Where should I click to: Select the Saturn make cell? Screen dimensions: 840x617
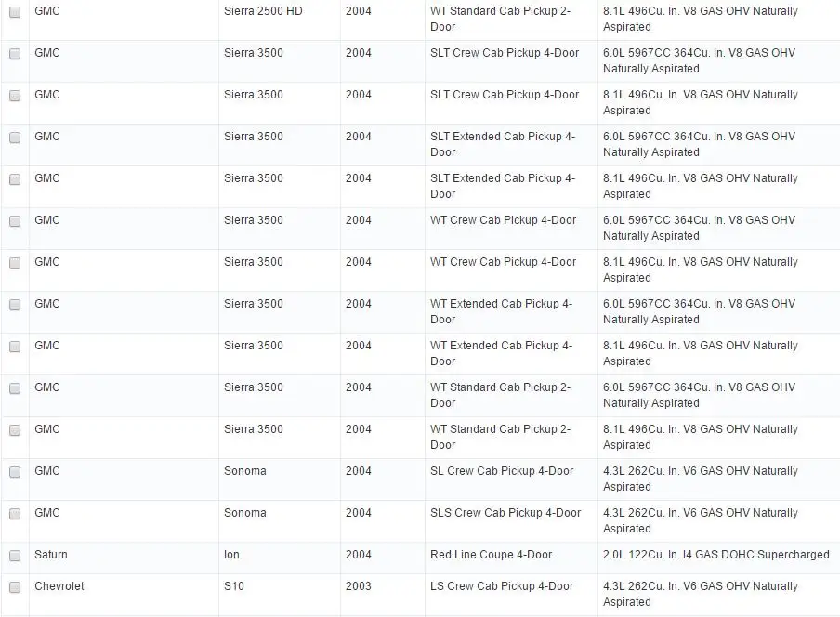tap(124, 558)
